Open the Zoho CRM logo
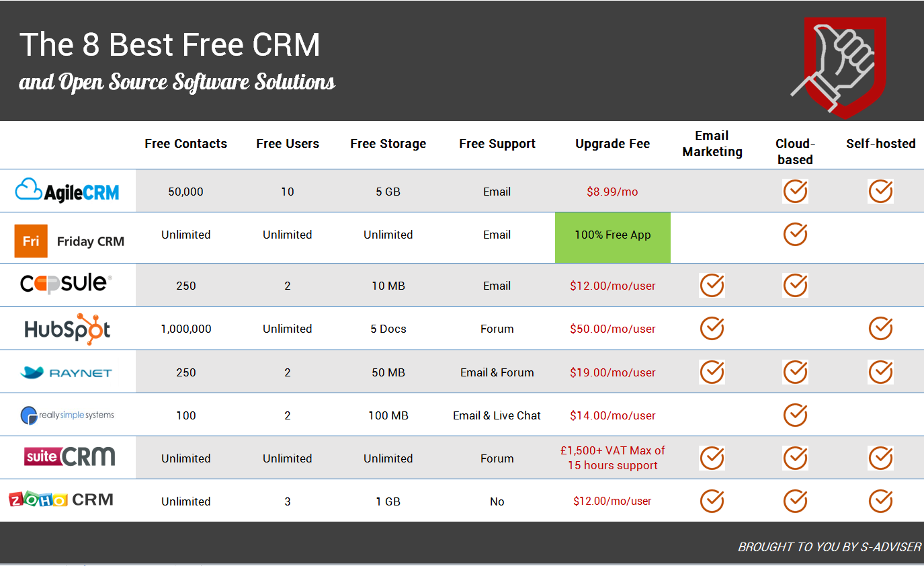The image size is (924, 566). [x=61, y=499]
